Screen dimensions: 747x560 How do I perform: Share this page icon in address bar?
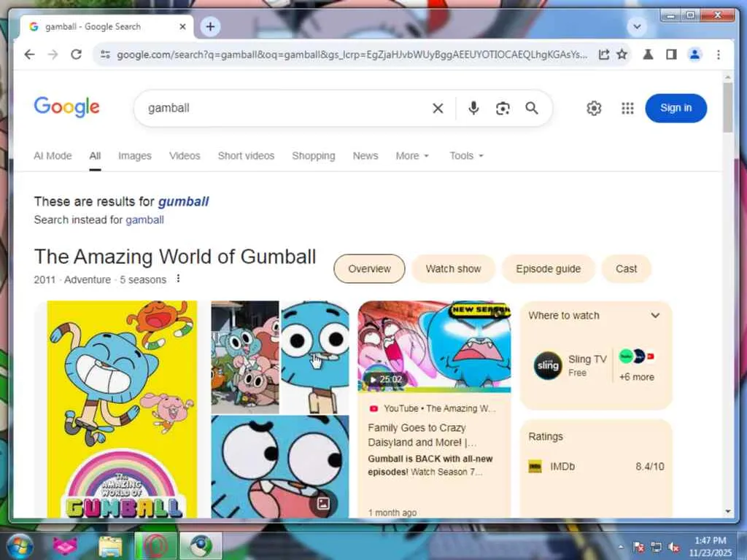tap(603, 55)
